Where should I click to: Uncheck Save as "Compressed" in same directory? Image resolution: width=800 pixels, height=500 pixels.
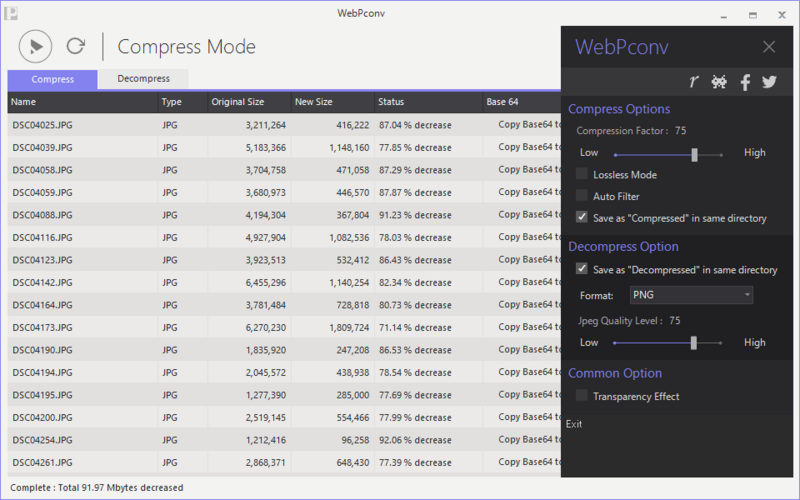[582, 217]
